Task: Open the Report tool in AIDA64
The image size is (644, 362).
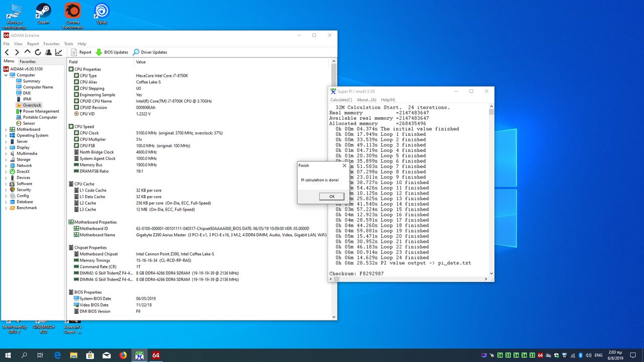Action: tap(82, 52)
